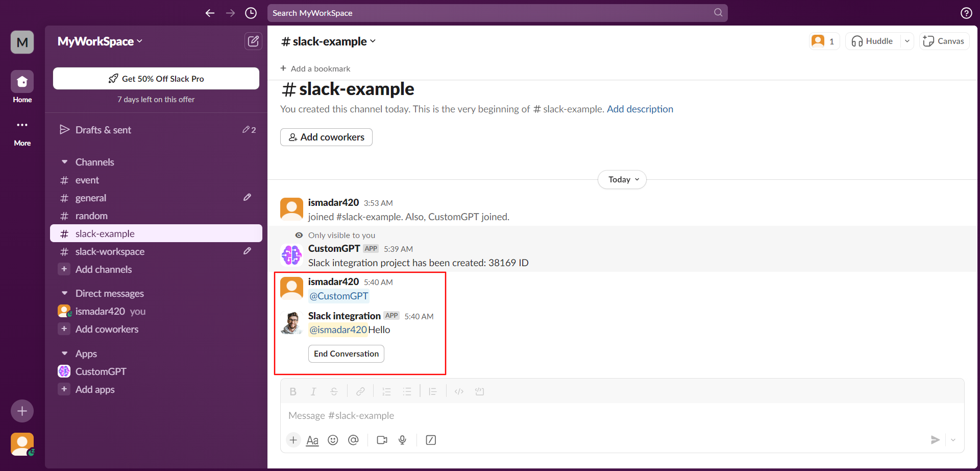Click the MyWorkSpace M workspace icon

[22, 42]
